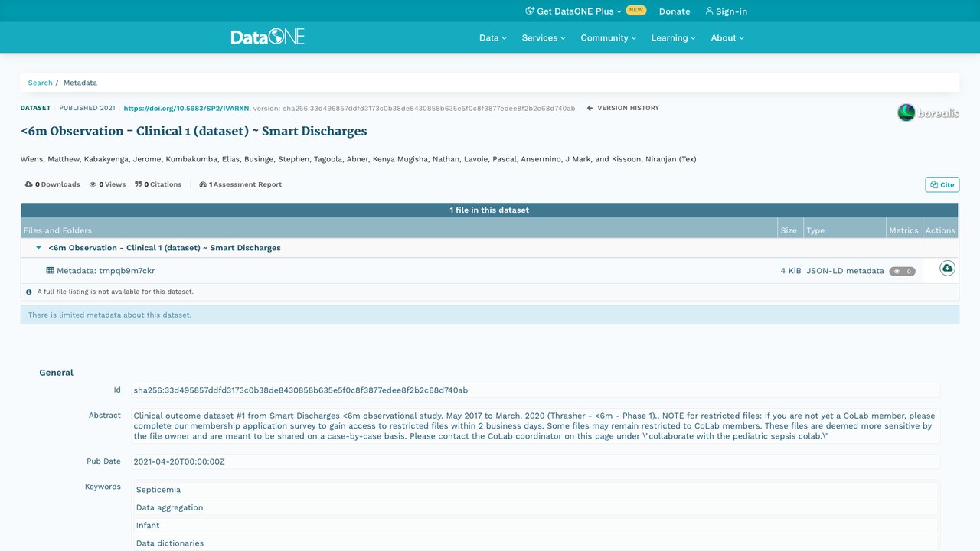Image resolution: width=980 pixels, height=551 pixels.
Task: Click the info icon by file listing note
Action: pyautogui.click(x=29, y=292)
